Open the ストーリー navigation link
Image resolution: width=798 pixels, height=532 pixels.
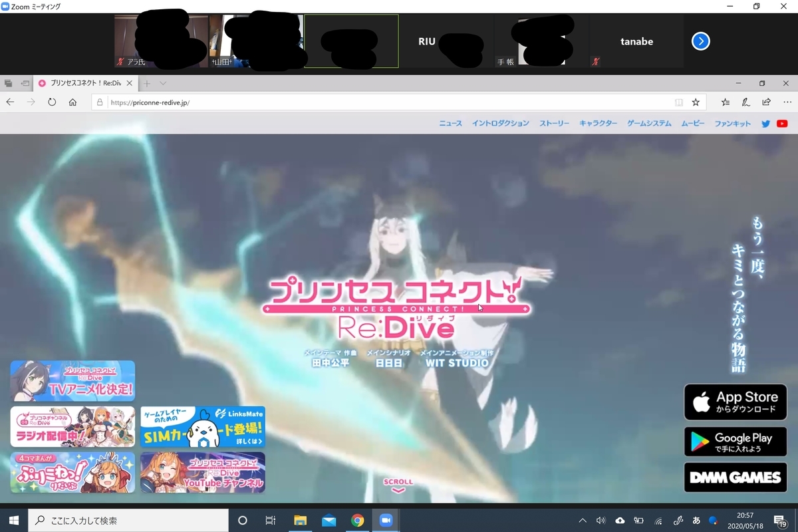click(554, 124)
